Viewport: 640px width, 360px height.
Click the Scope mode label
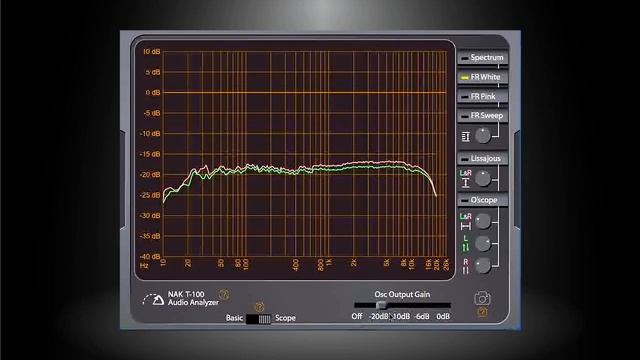coord(285,318)
